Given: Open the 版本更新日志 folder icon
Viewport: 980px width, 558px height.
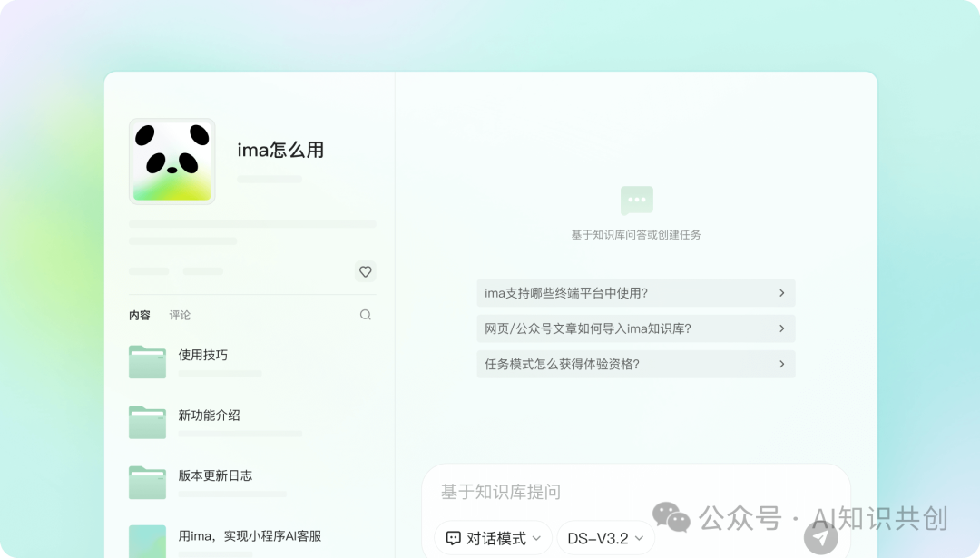Looking at the screenshot, I should tap(148, 483).
